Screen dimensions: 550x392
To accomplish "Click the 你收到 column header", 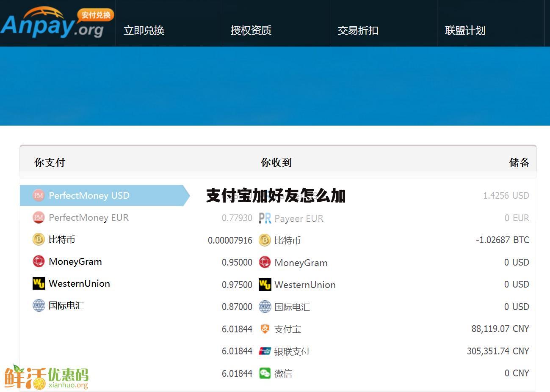I will pyautogui.click(x=276, y=162).
